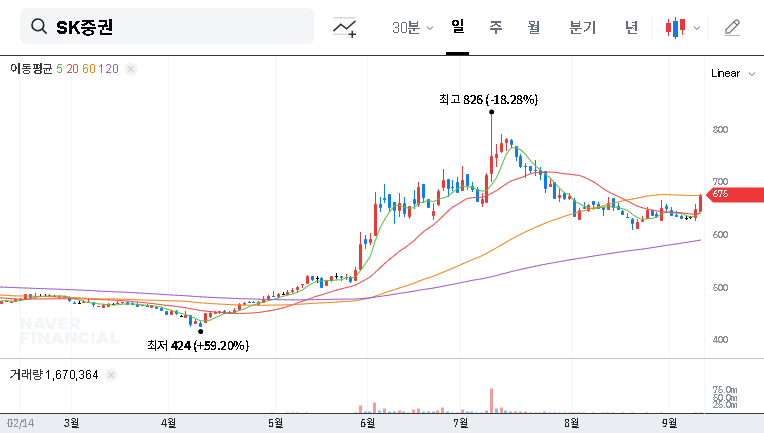Expand the 30분 minute interval dropdown

point(412,28)
